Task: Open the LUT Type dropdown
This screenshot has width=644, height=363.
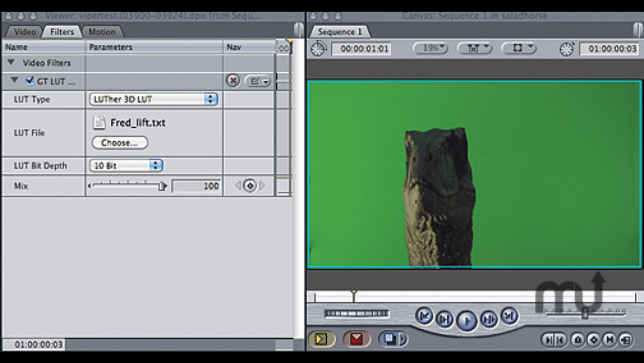Action: [x=154, y=99]
